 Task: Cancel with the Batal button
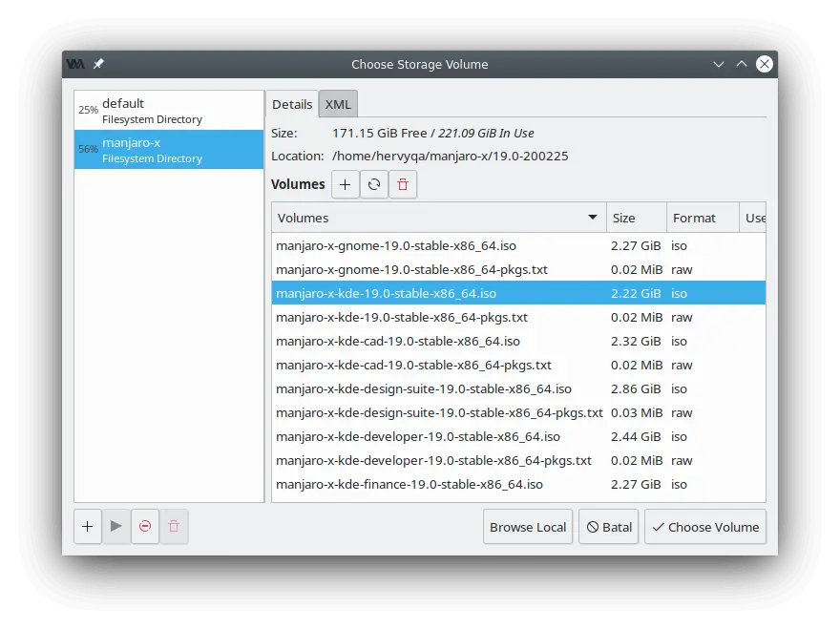[609, 527]
